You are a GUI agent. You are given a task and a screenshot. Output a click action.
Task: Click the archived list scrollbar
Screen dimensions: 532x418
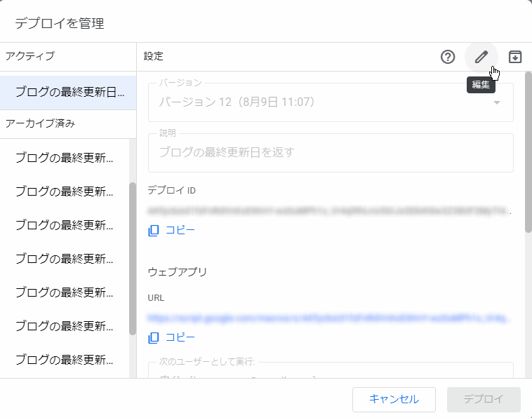133,259
